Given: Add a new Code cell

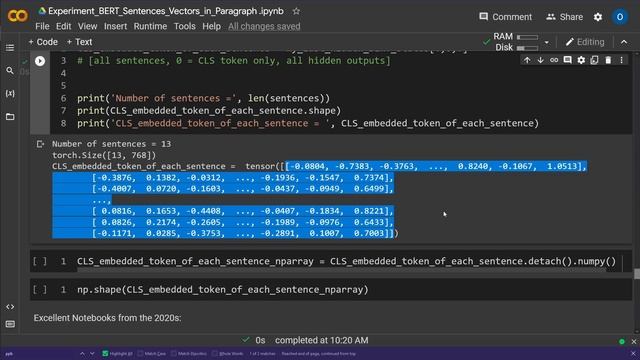Looking at the screenshot, I should [43, 42].
